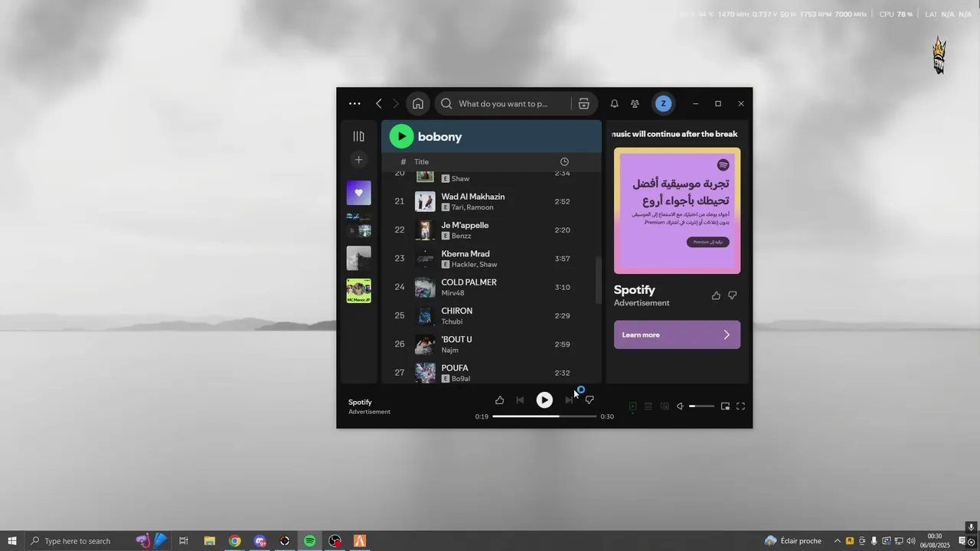Show hidden system tray icons chevron
The width and height of the screenshot is (980, 551).
(x=837, y=541)
